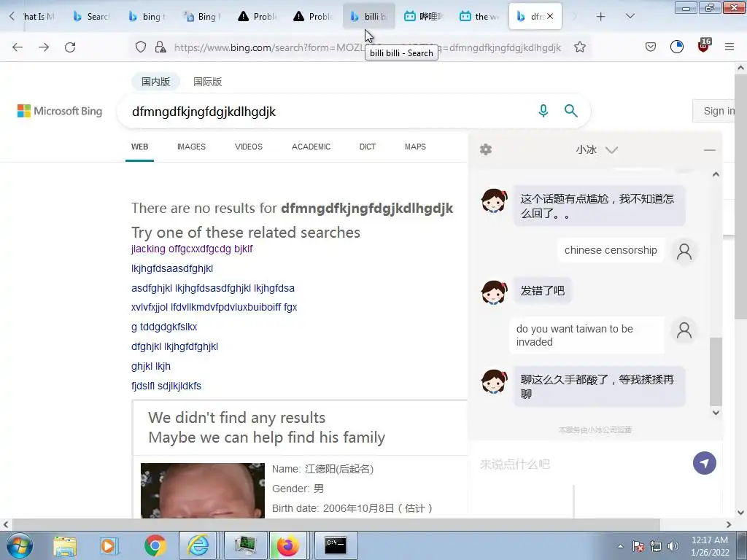Click the browser address bar URL

[368, 47]
